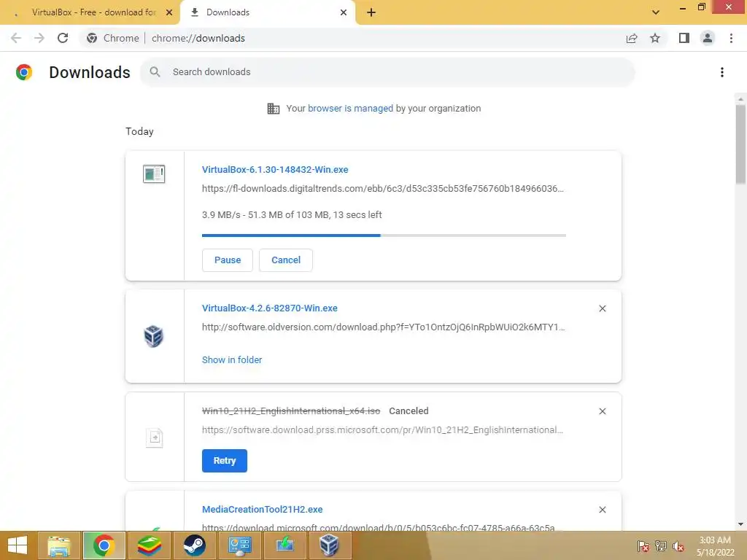Screen dimensions: 747x560
Task: Go back using the browser back arrow
Action: click(x=16, y=38)
